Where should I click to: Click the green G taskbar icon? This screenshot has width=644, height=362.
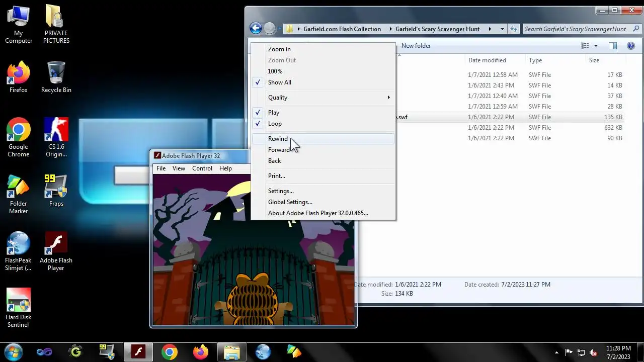75,352
